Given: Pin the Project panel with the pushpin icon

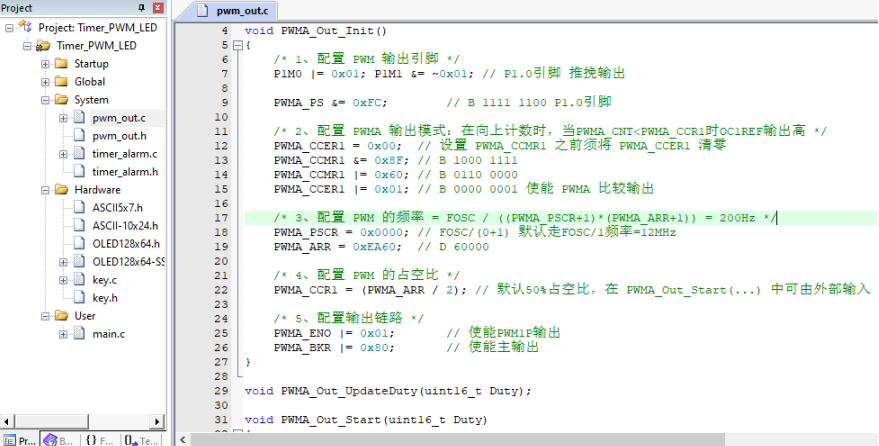Looking at the screenshot, I should [x=142, y=7].
